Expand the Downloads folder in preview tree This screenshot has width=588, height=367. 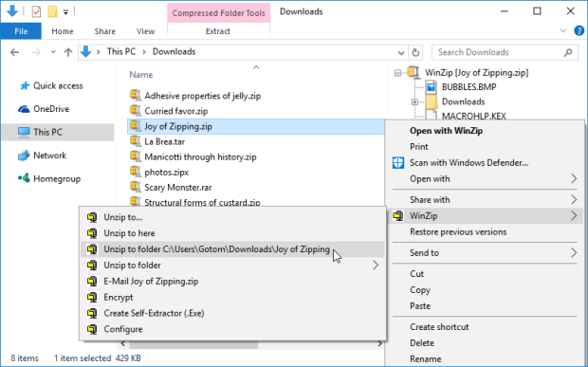[414, 101]
